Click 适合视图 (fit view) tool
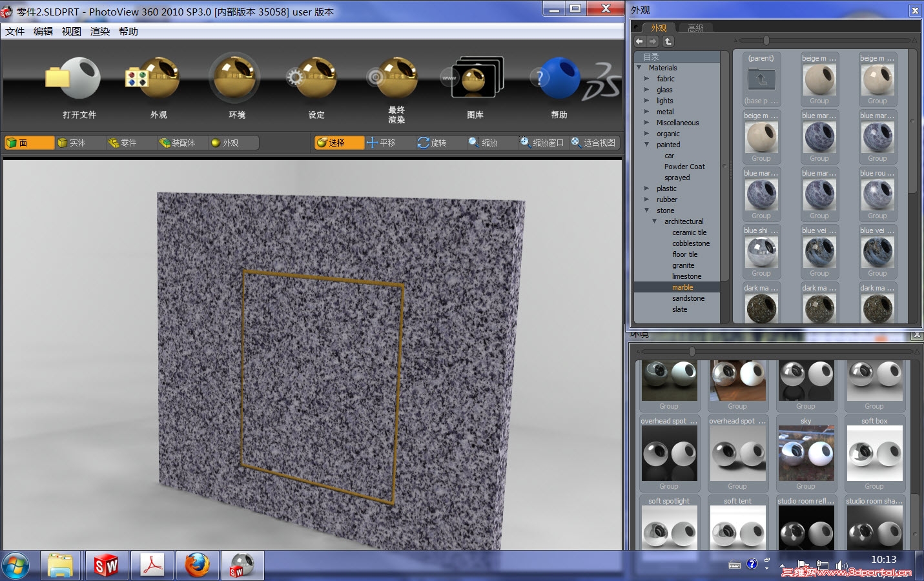This screenshot has width=924, height=581. pos(593,143)
